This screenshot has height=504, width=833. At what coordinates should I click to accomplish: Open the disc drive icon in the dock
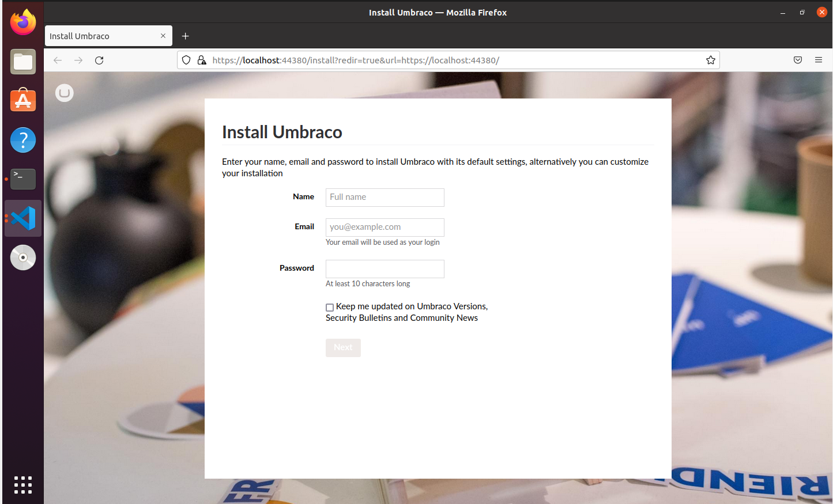23,257
